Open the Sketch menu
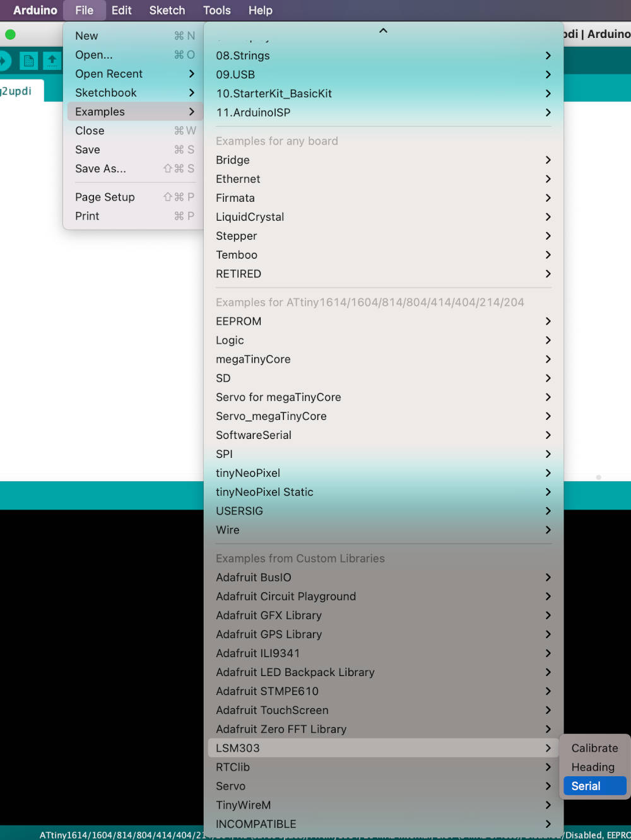 click(167, 10)
